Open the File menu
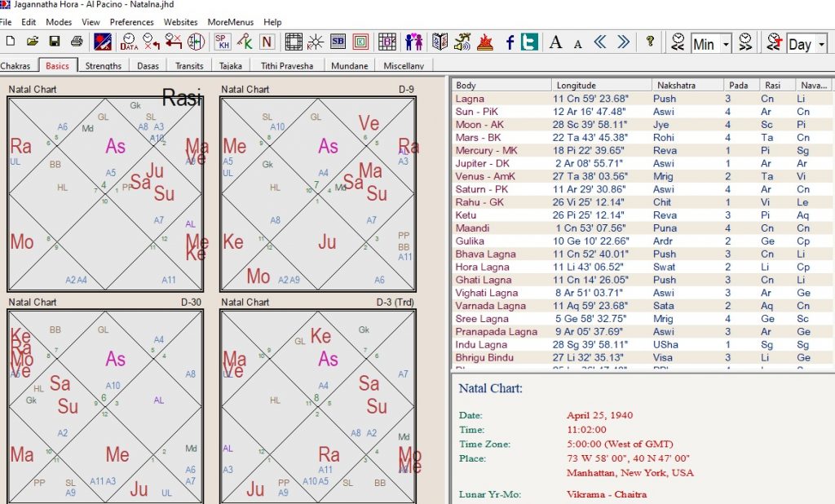Image resolution: width=835 pixels, height=504 pixels. tap(6, 22)
